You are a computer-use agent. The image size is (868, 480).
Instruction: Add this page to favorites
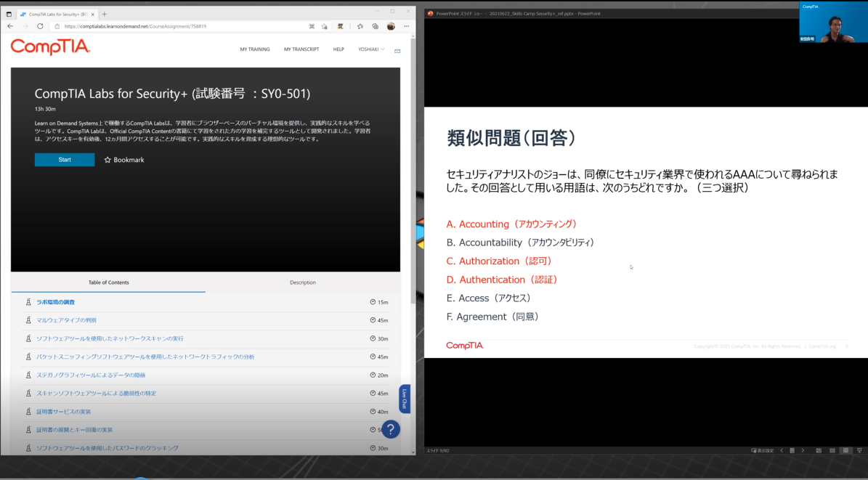325,26
